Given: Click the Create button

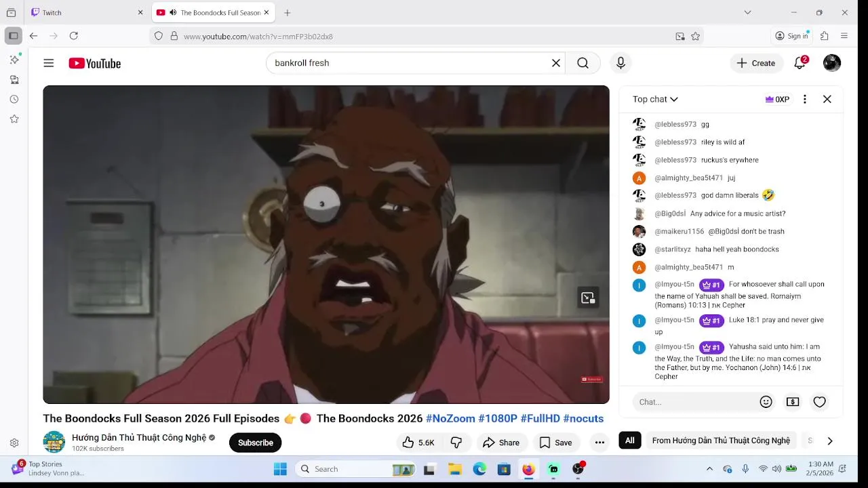Looking at the screenshot, I should [x=756, y=63].
